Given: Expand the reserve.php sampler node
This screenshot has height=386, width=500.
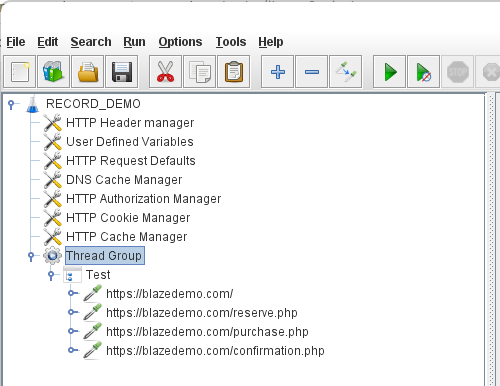Looking at the screenshot, I should point(73,312).
